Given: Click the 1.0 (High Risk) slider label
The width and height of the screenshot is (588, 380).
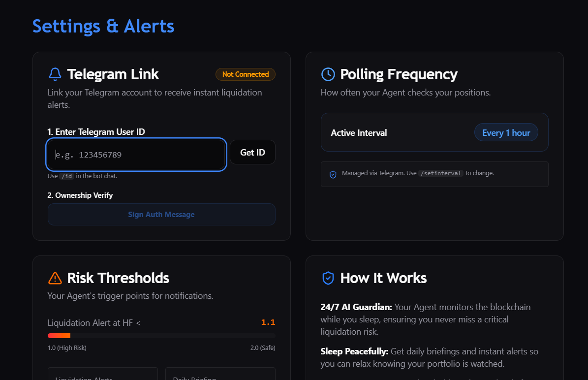Looking at the screenshot, I should 67,348.
